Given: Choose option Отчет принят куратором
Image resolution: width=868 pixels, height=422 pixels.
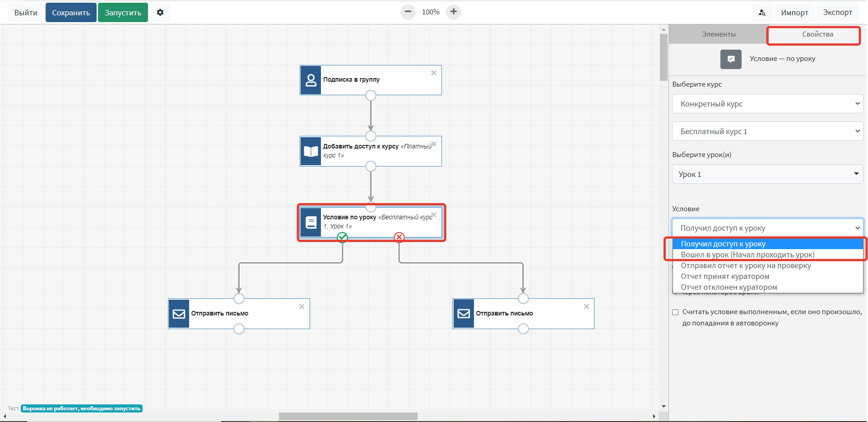Looking at the screenshot, I should point(725,276).
